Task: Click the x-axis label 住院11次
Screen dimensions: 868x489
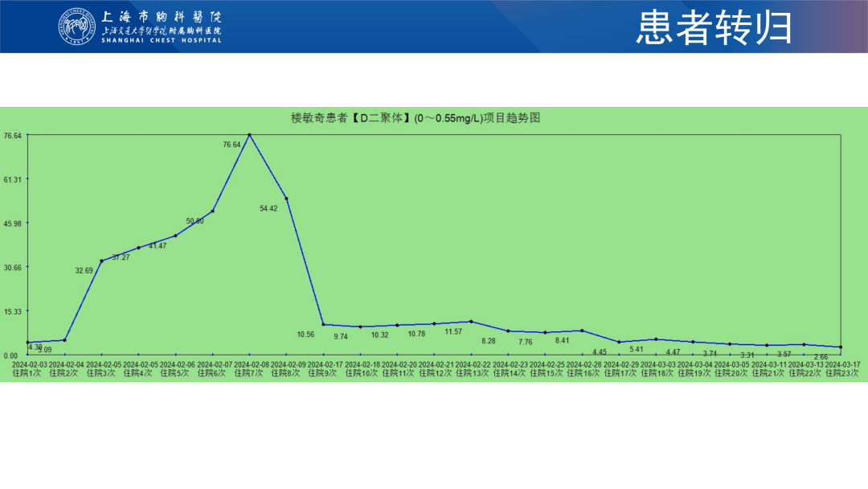Action: [x=398, y=373]
